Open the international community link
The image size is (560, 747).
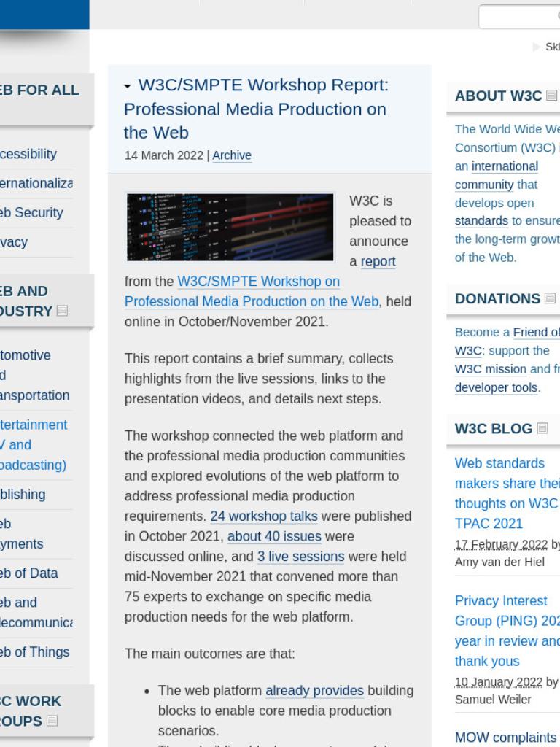click(x=497, y=175)
